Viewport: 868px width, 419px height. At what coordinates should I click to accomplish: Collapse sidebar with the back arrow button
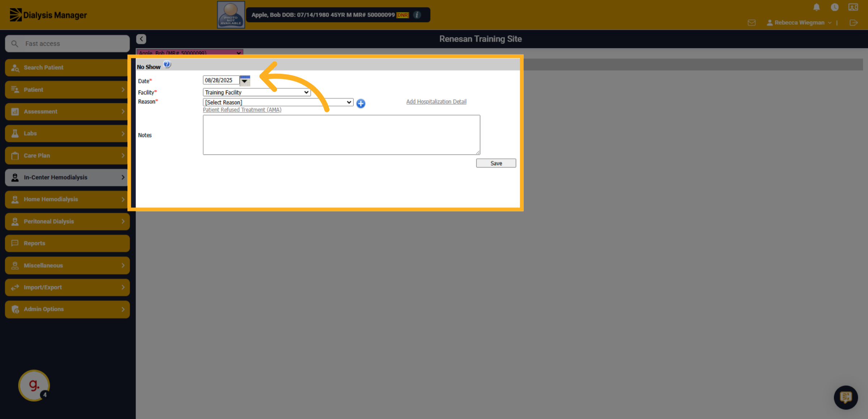click(141, 39)
